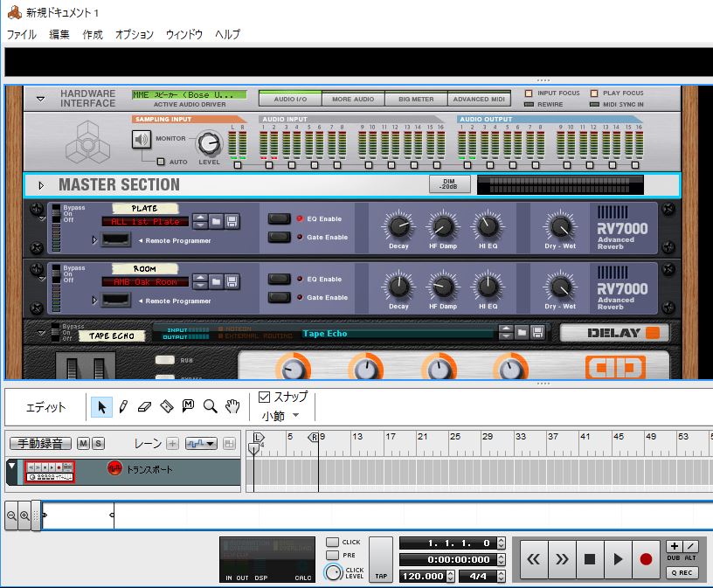The height and width of the screenshot is (588, 713).
Task: Click the Q REC button
Action: 682,572
